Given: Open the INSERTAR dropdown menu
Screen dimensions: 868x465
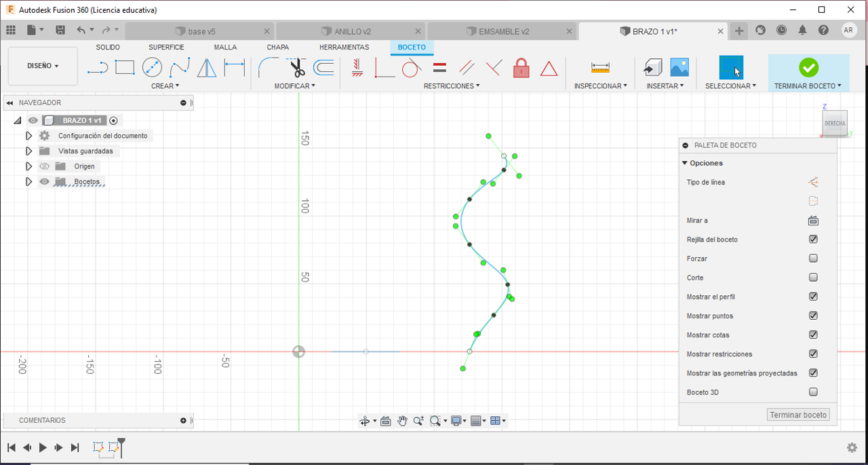Looking at the screenshot, I should coord(665,86).
